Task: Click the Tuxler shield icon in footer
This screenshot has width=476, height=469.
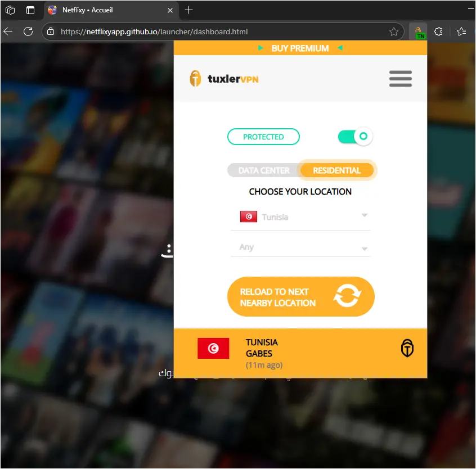Action: click(407, 348)
